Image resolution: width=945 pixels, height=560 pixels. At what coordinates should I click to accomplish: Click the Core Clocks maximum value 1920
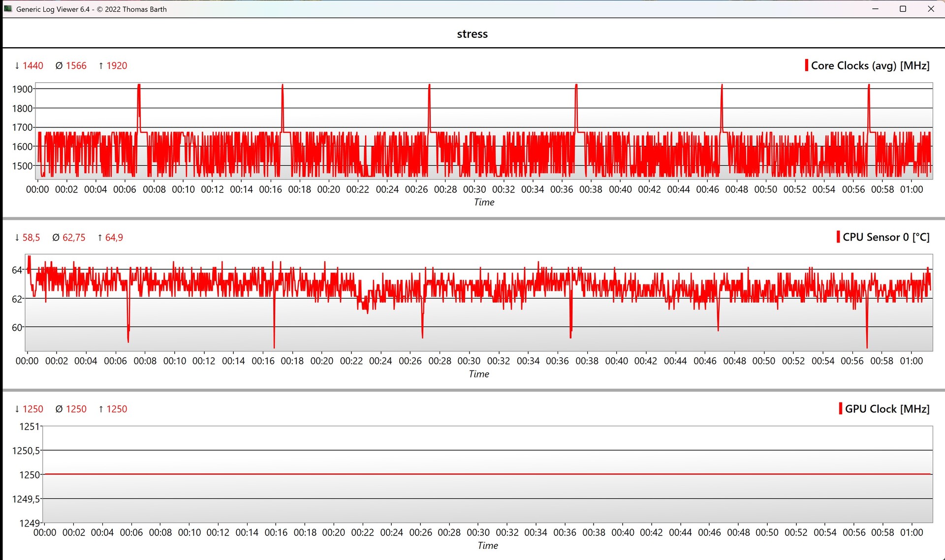(117, 65)
